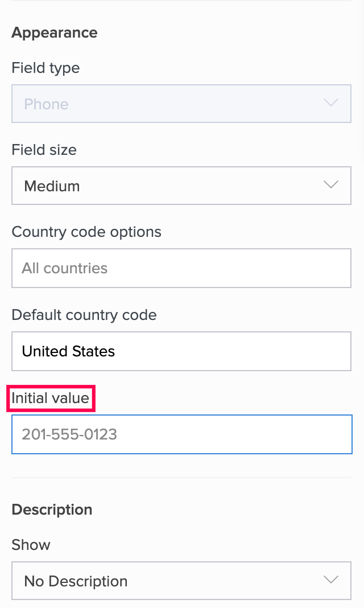Click the Show label under Description
The width and height of the screenshot is (364, 608).
(31, 545)
